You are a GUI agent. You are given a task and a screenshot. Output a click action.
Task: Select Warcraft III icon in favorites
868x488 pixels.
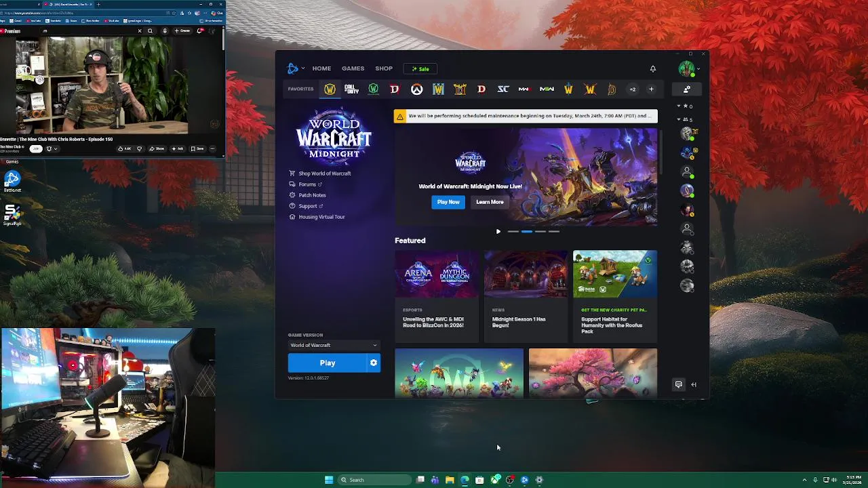tap(438, 89)
